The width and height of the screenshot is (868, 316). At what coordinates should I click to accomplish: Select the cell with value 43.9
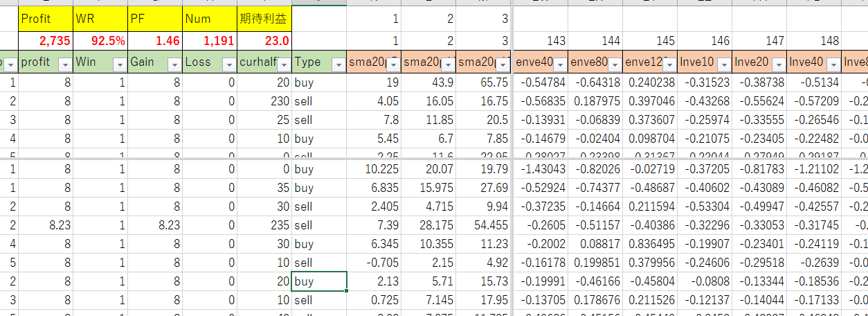click(429, 82)
